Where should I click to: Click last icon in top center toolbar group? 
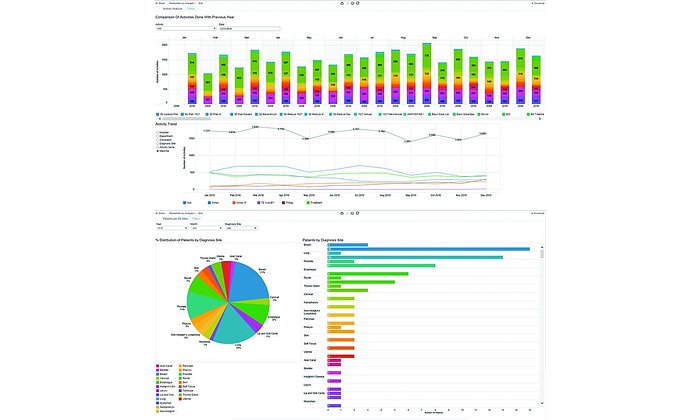point(358,3)
